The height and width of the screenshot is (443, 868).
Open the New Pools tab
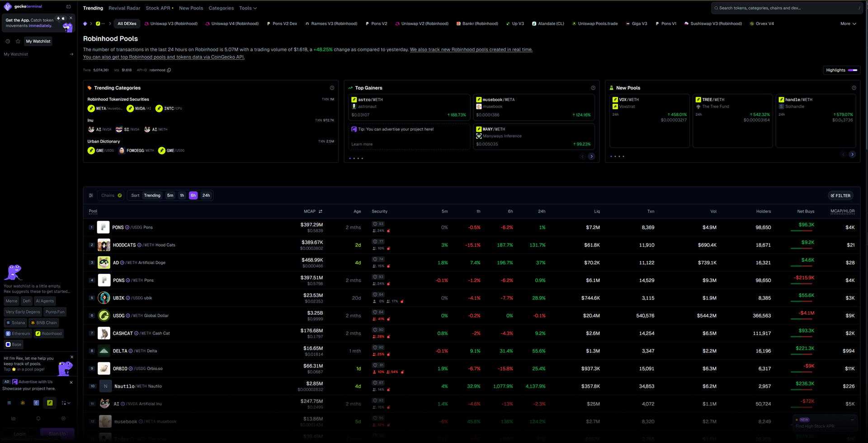point(191,8)
